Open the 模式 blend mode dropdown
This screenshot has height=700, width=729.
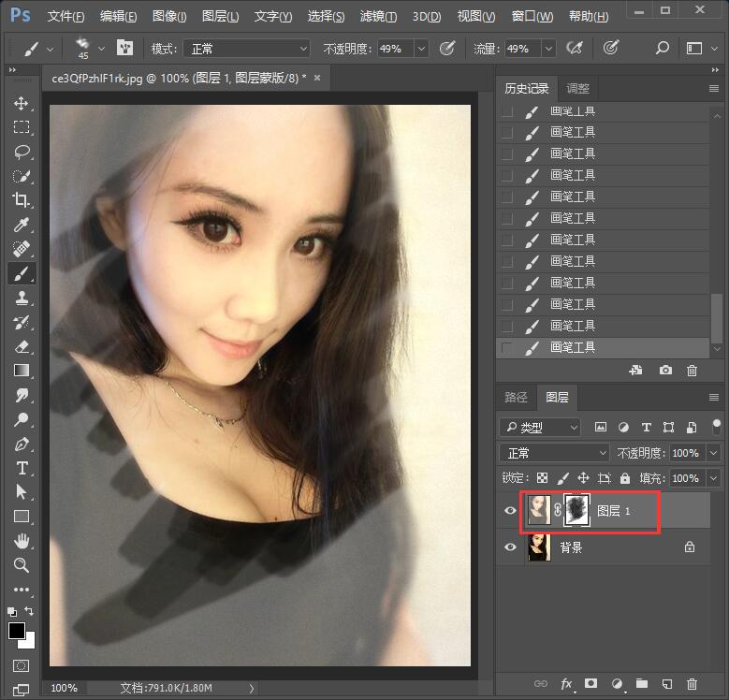click(247, 49)
